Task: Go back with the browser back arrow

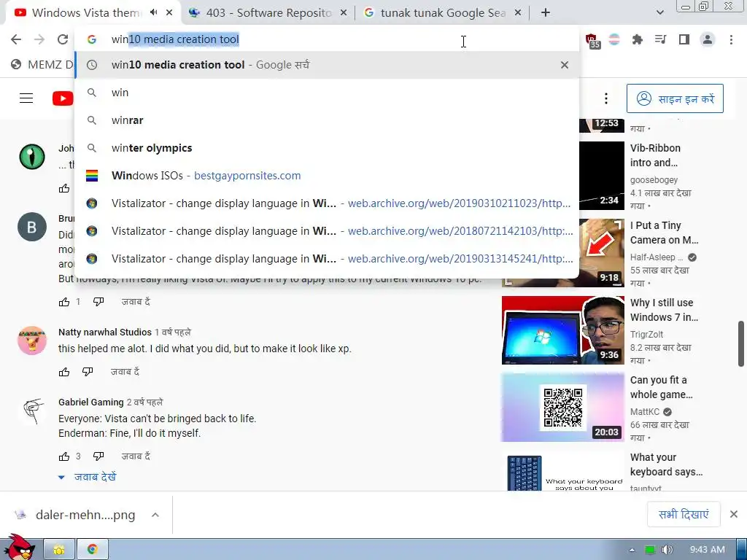Action: click(16, 39)
